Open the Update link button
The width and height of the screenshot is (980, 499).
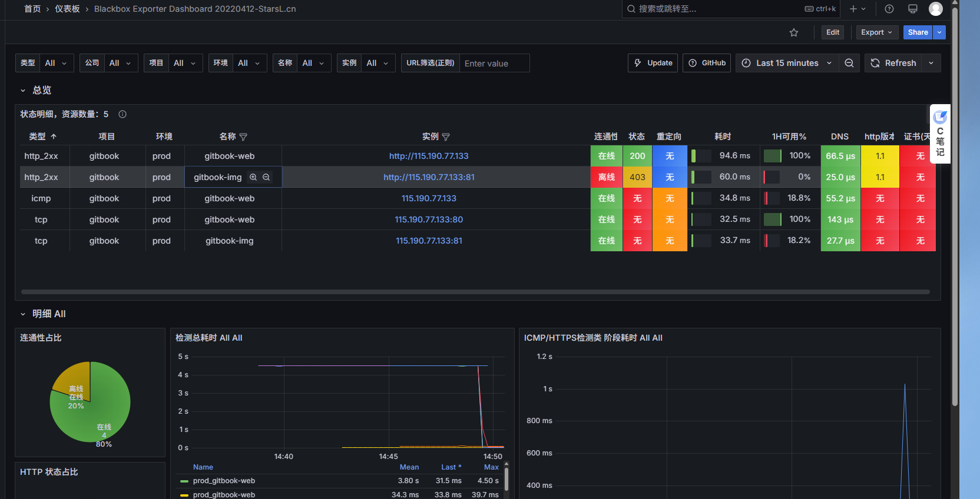click(653, 63)
